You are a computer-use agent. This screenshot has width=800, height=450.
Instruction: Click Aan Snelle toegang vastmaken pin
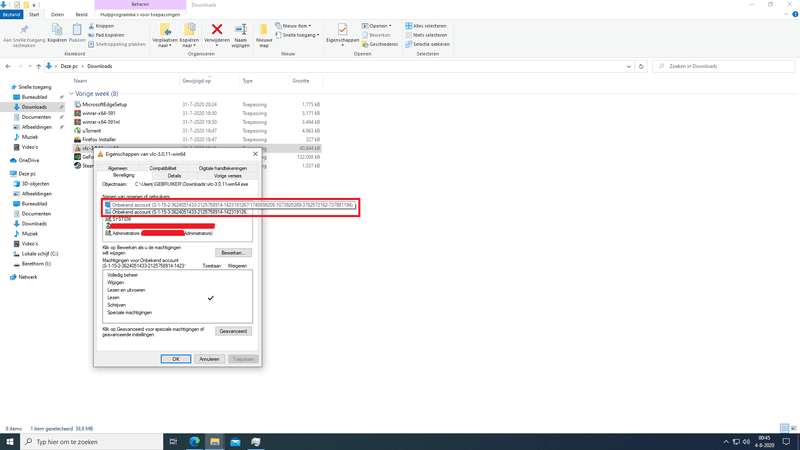[x=23, y=30]
